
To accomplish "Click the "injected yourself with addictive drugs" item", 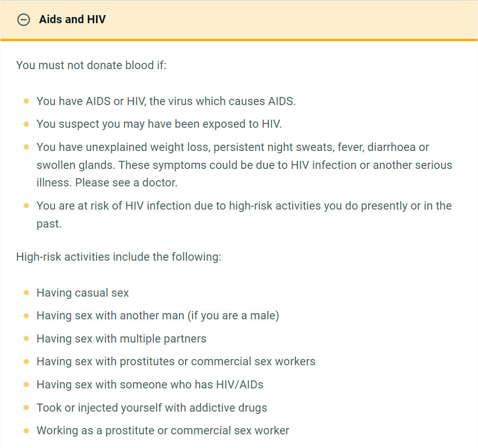I will click(x=152, y=407).
